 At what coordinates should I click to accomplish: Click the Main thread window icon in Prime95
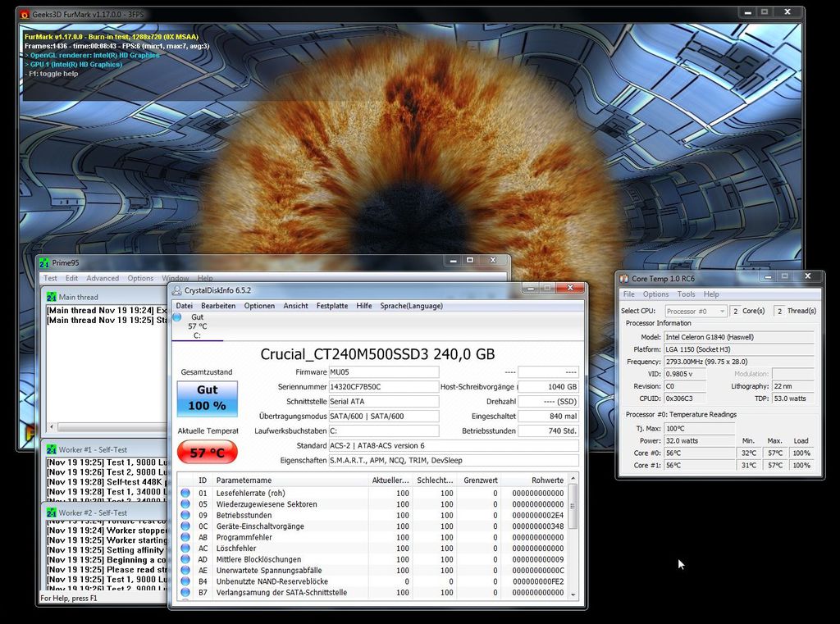tap(52, 297)
